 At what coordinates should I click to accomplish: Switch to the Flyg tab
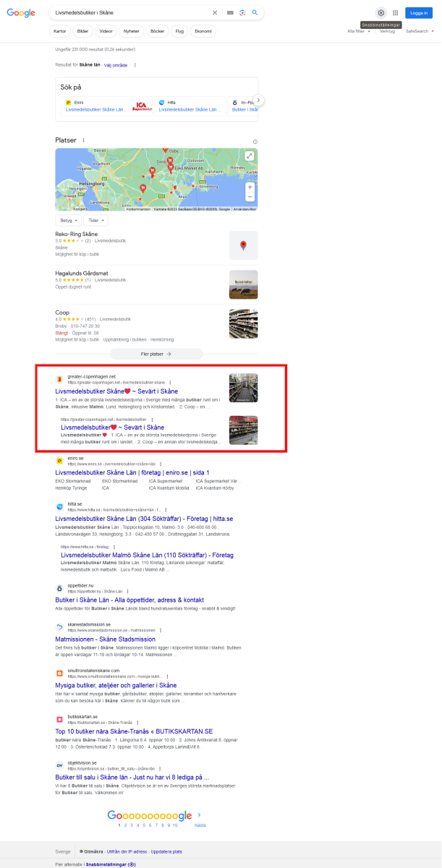[x=179, y=32]
